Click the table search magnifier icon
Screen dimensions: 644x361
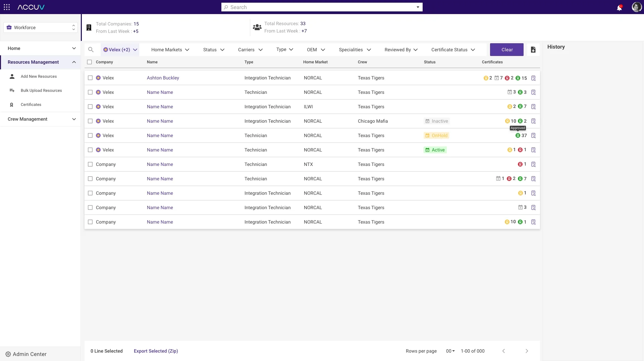91,50
